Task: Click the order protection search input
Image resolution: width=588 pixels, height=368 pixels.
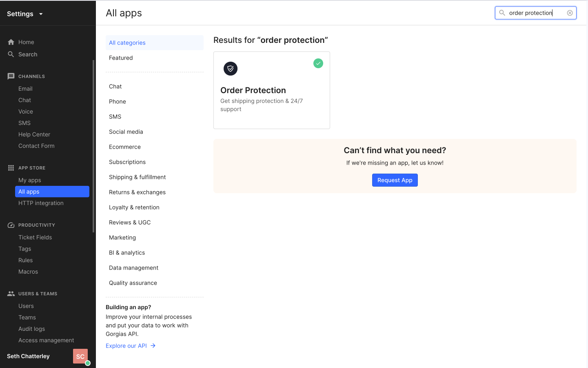Action: coord(536,13)
